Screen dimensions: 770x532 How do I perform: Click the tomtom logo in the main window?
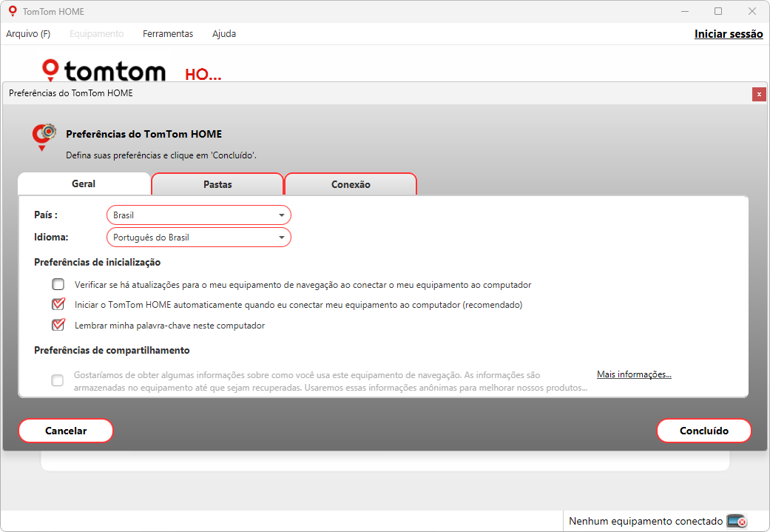point(104,70)
